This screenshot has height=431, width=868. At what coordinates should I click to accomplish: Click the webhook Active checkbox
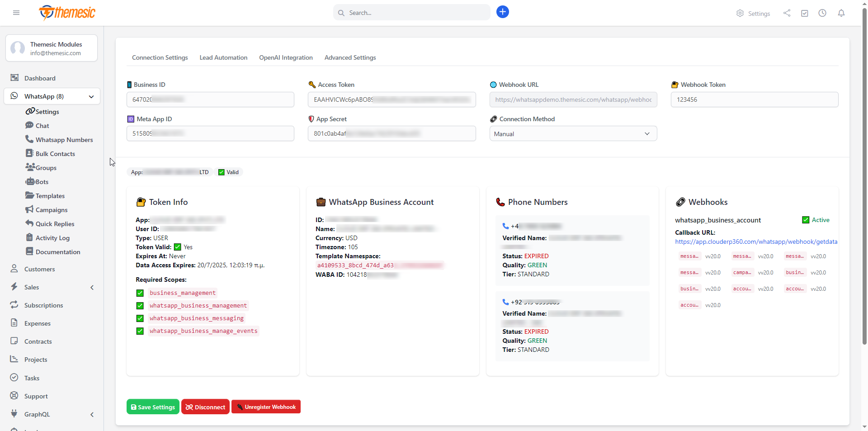coord(806,220)
